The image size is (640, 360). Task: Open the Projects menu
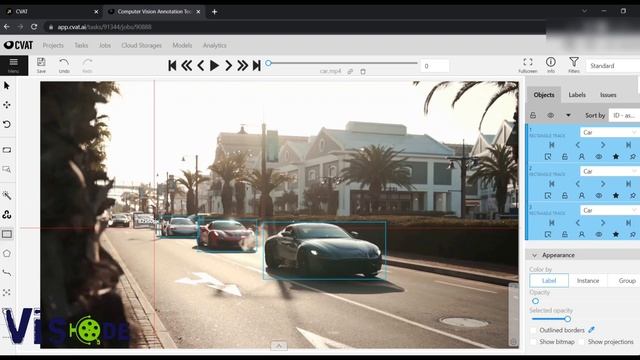53,45
